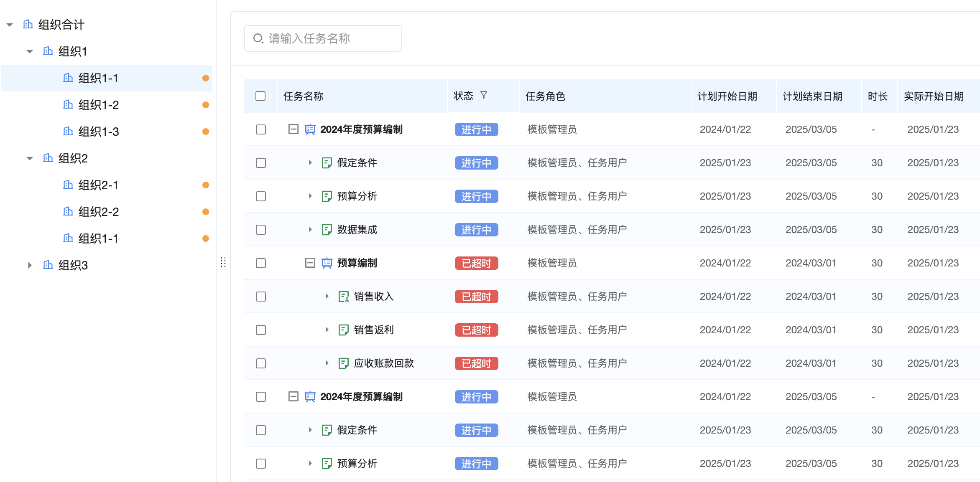Expand the 组织3 tree node

(x=29, y=265)
